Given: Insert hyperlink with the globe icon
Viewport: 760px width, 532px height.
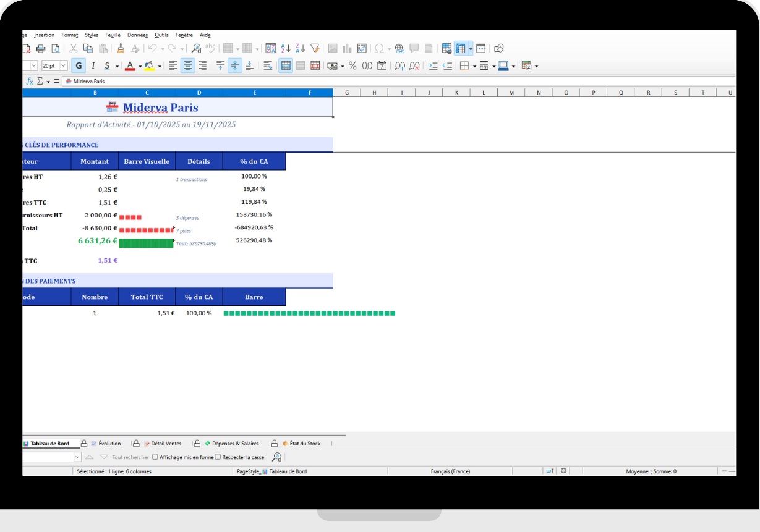Looking at the screenshot, I should tap(399, 48).
